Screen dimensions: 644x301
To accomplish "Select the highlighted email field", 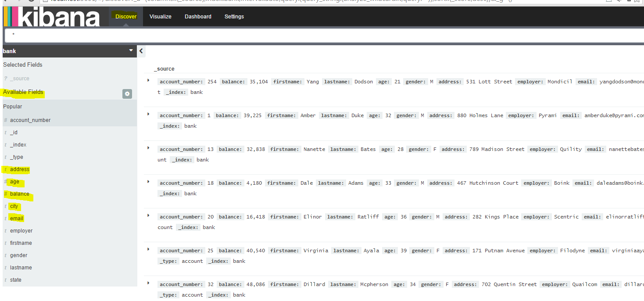I will pos(17,218).
